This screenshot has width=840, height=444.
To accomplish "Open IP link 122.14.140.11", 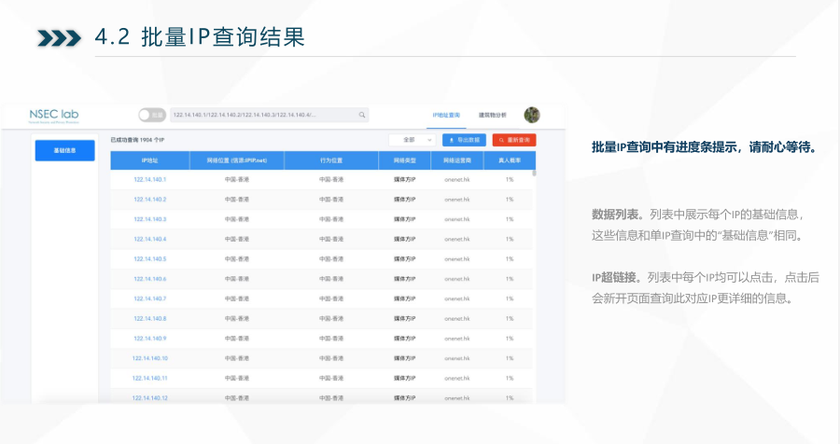I will 150,378.
